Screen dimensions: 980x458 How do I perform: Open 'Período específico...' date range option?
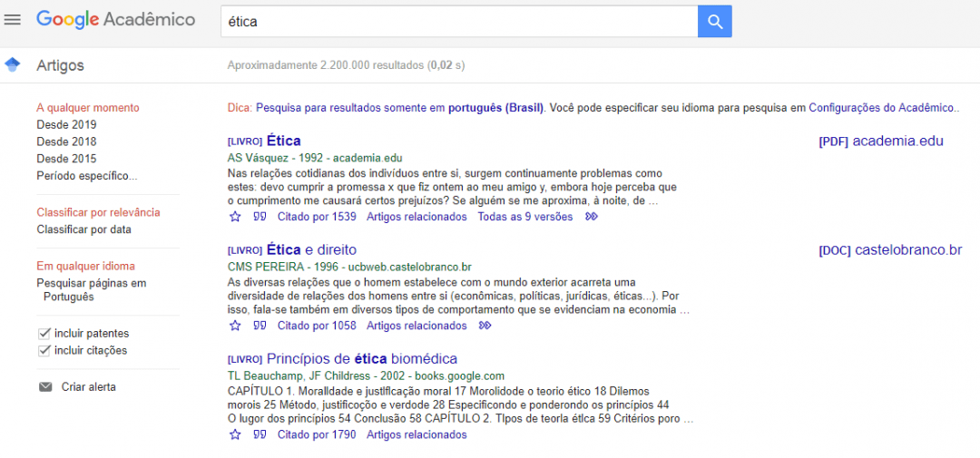coord(86,176)
